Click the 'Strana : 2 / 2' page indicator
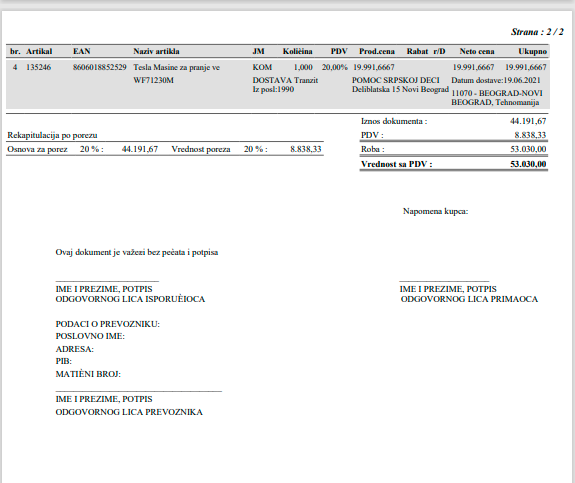 click(x=537, y=32)
